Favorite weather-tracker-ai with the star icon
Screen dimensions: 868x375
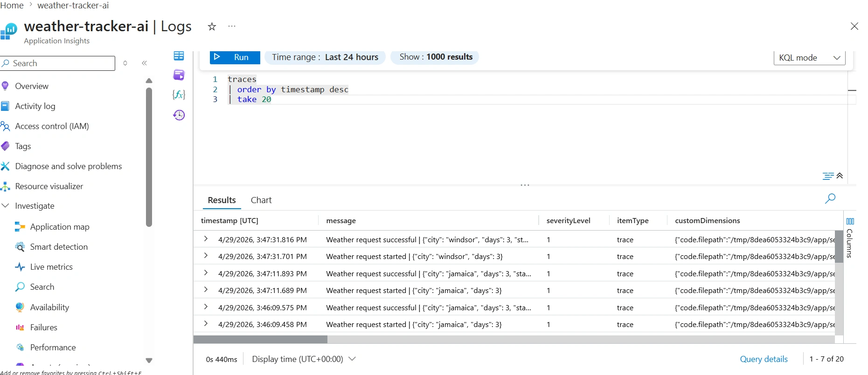212,27
